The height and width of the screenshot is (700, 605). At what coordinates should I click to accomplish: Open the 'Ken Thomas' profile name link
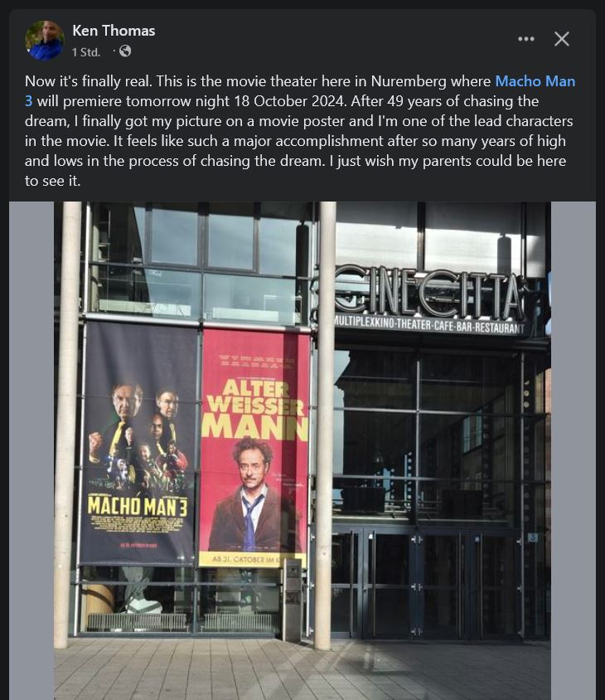pyautogui.click(x=114, y=31)
